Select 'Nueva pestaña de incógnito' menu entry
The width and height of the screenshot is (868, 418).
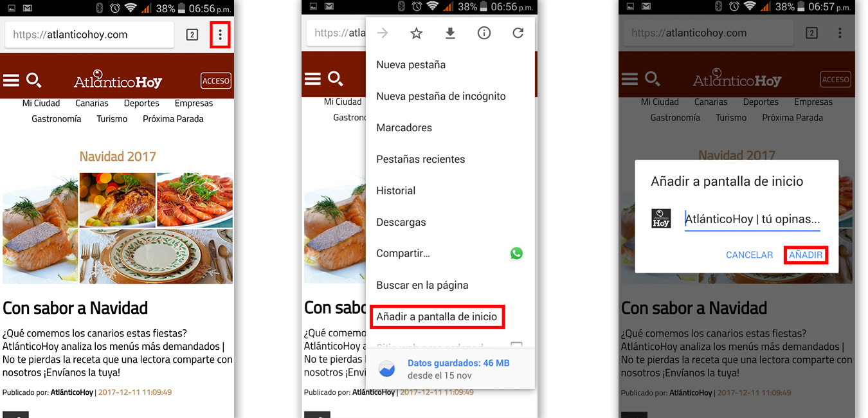pyautogui.click(x=441, y=96)
